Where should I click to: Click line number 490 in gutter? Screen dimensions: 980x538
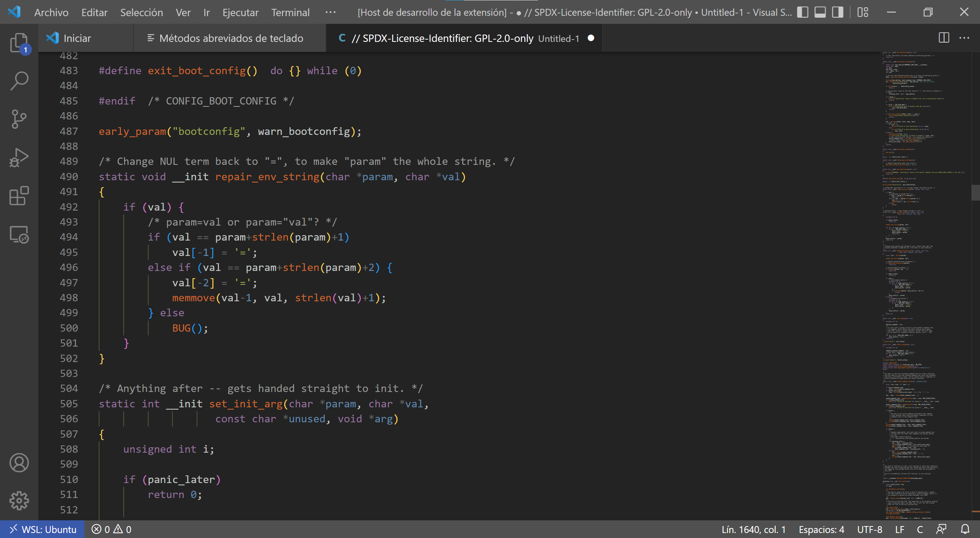coord(69,177)
